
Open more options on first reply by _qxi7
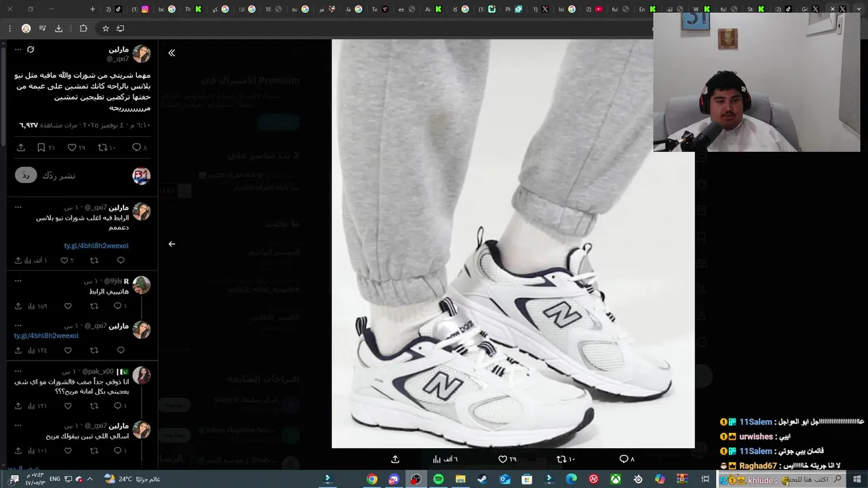[x=18, y=207]
